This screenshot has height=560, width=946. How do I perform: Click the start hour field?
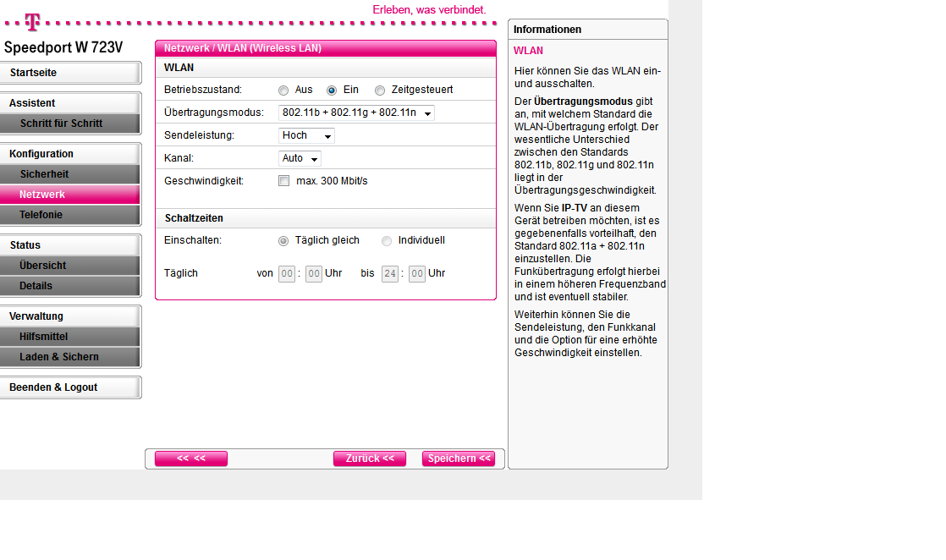point(287,273)
